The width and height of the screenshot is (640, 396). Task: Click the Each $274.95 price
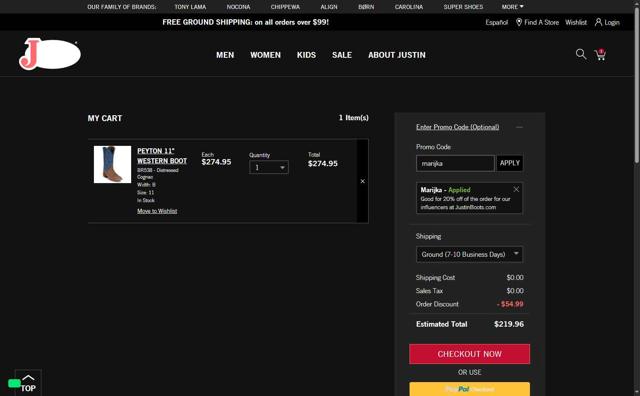[x=216, y=162]
